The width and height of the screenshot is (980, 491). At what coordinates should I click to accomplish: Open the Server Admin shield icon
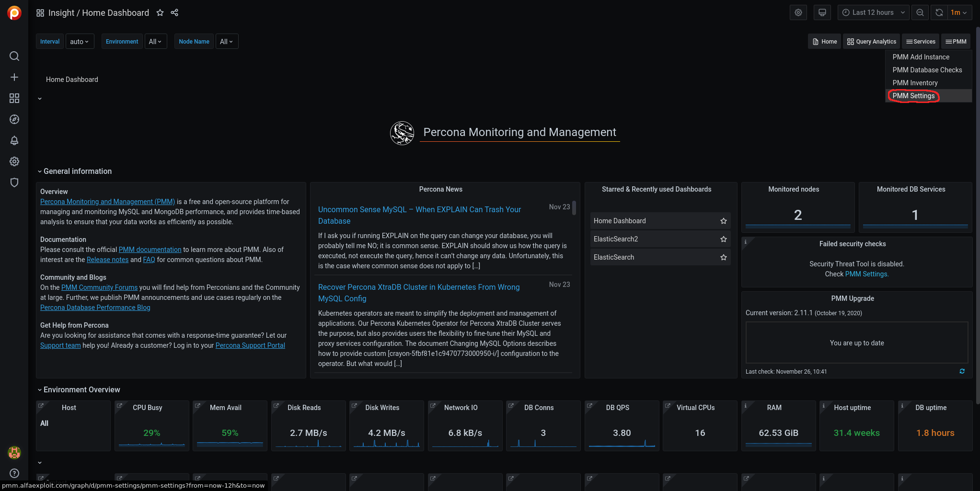(14, 183)
